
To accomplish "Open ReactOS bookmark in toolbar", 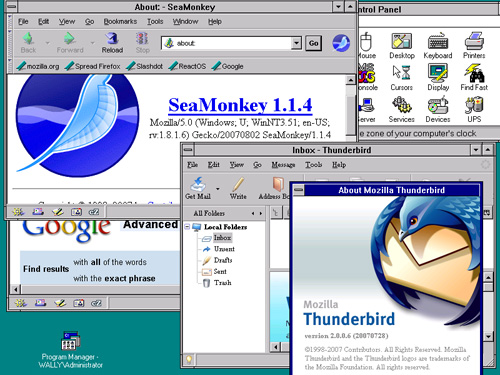I will point(187,66).
